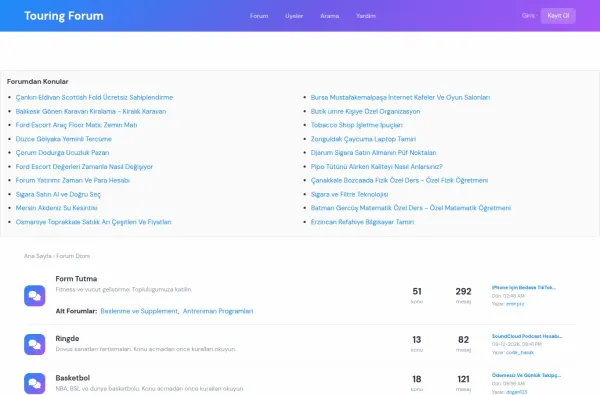Open Butik umre Kişiye Özel Organizasyon
The height and width of the screenshot is (395, 600).
tap(365, 111)
